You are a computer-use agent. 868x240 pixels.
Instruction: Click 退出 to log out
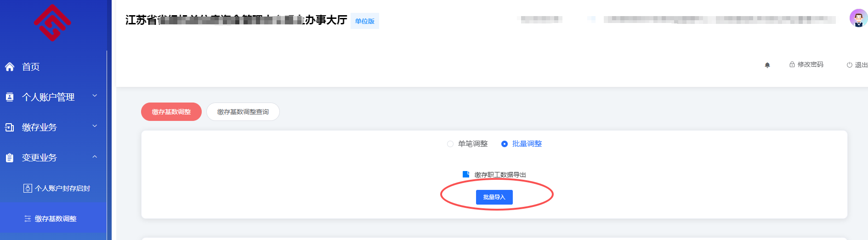(x=857, y=65)
